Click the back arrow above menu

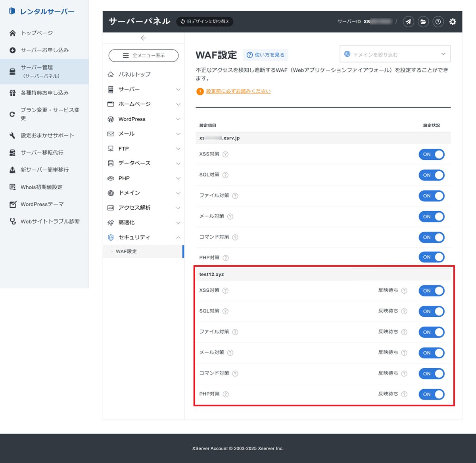pos(144,38)
